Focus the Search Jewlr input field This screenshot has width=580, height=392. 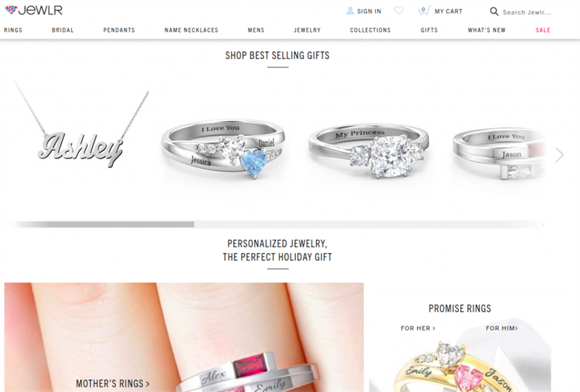pyautogui.click(x=527, y=12)
